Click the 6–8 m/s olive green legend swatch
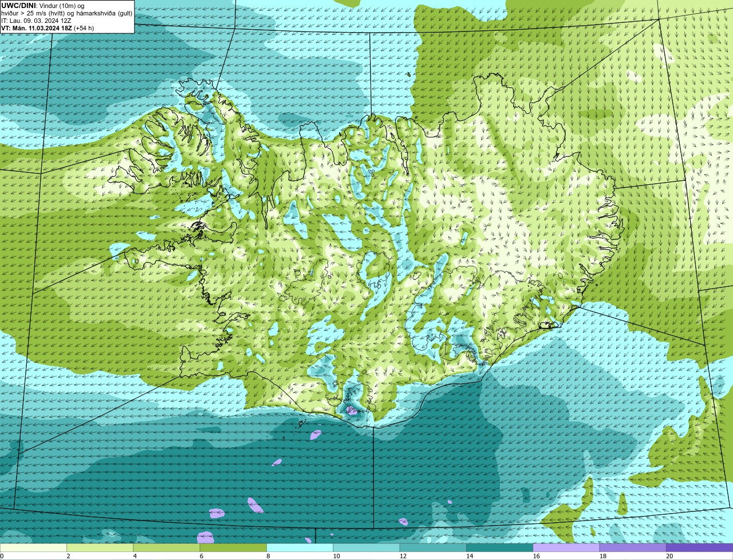733x560 pixels. tap(234, 548)
